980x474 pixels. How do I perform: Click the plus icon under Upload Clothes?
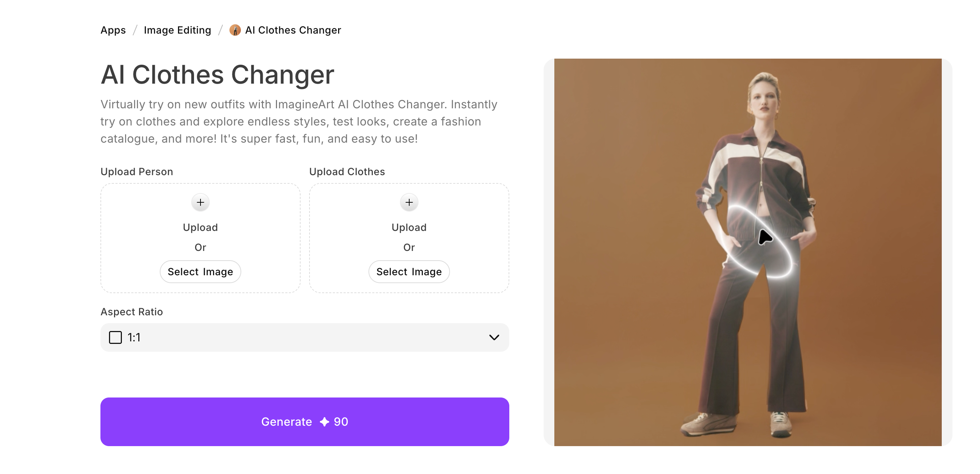tap(409, 202)
